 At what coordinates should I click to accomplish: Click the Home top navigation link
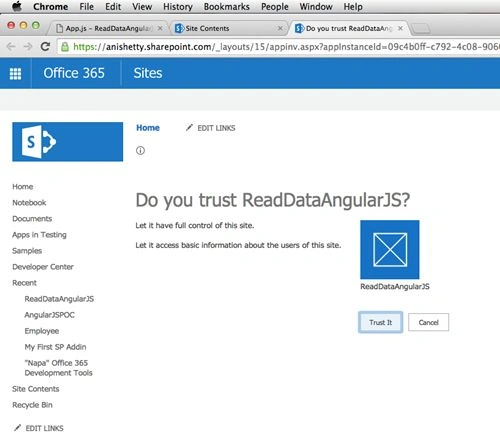click(x=148, y=128)
